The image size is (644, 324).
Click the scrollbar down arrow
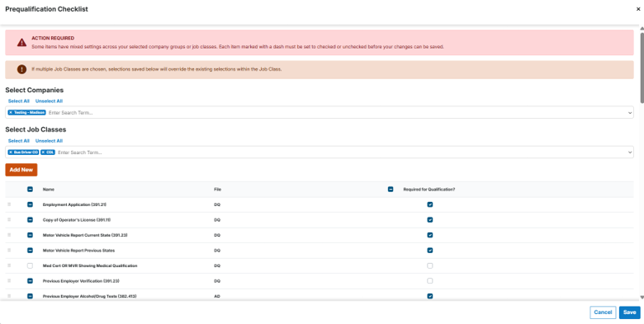click(x=642, y=298)
